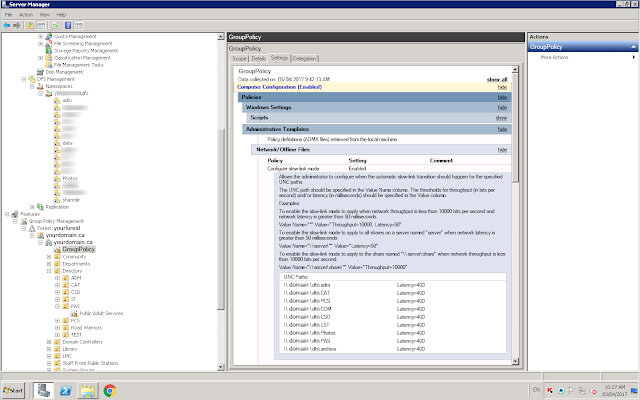Viewport: 640px width, 400px height.
Task: Open the Help menu
Action: 61,15
